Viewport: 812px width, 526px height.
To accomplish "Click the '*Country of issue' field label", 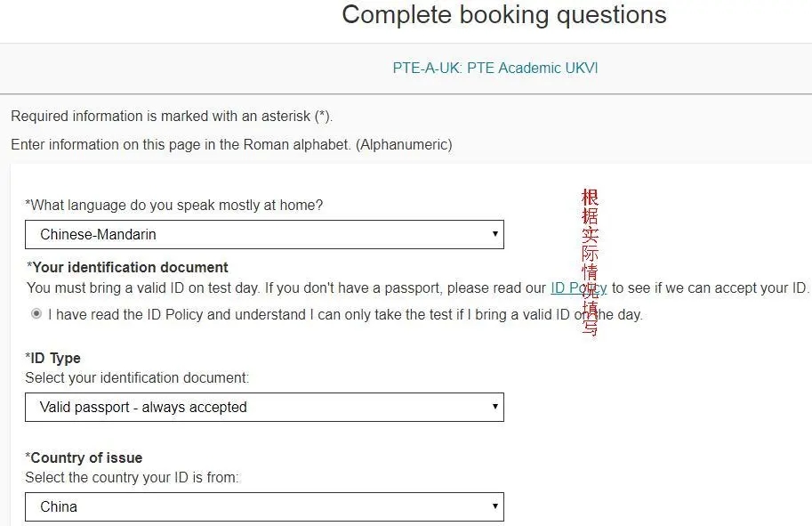I will 84,457.
